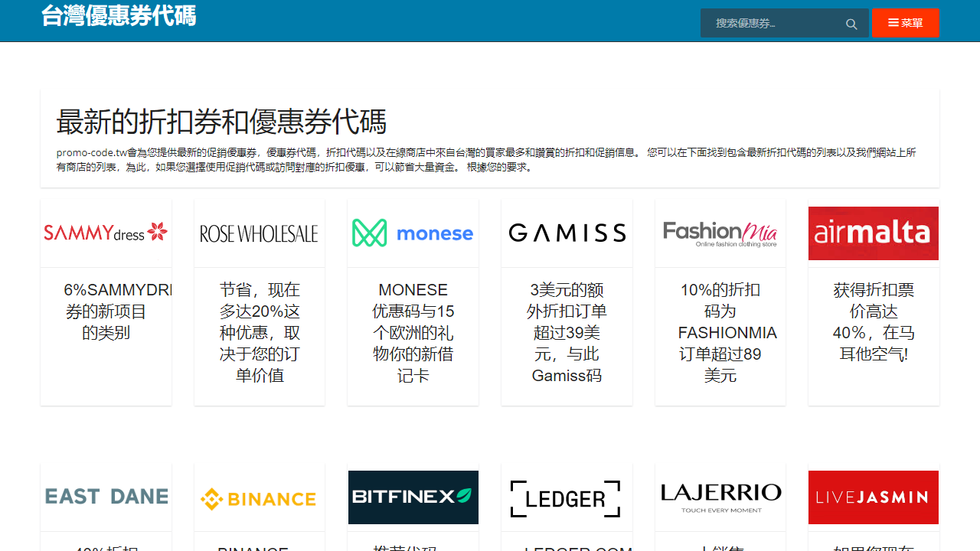Image resolution: width=980 pixels, height=551 pixels.
Task: Open the FashionMia logo
Action: pos(720,233)
